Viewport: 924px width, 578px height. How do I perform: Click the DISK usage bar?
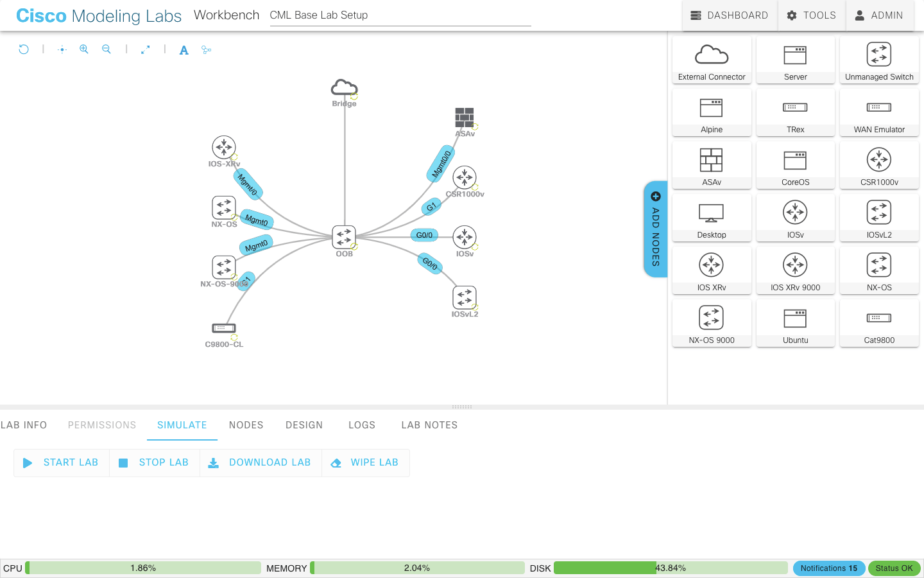[669, 568]
